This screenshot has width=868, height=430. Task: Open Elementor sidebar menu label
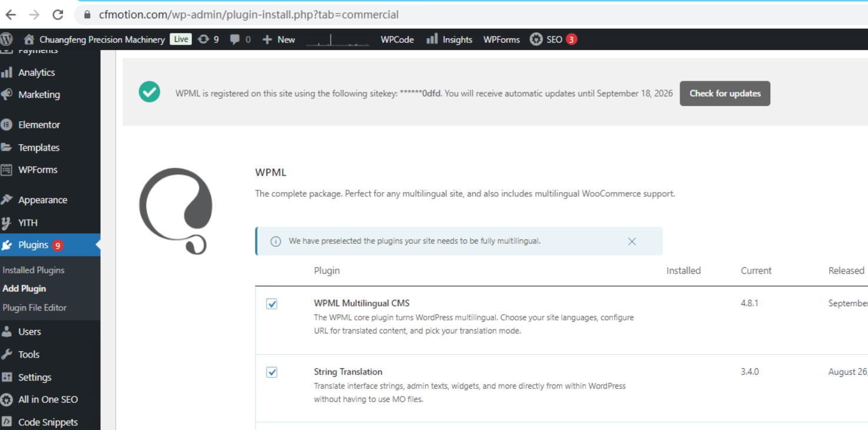coord(39,125)
